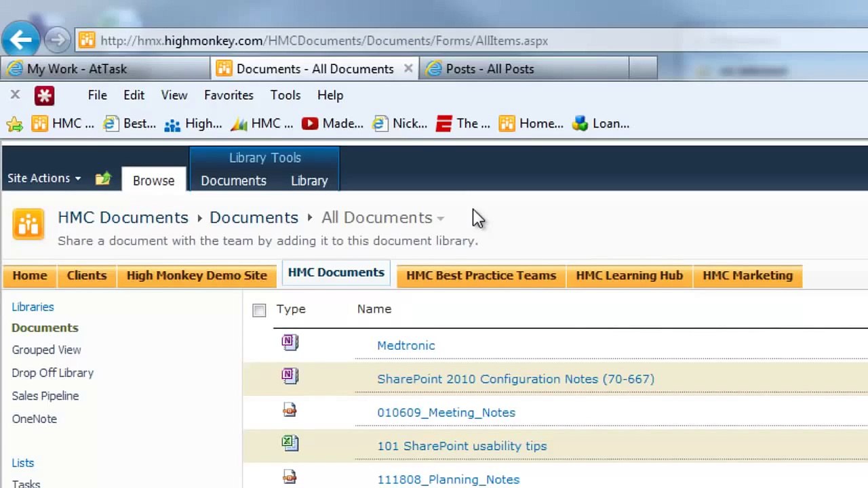Open 101 SharePoint usability tips document

[x=462, y=446]
